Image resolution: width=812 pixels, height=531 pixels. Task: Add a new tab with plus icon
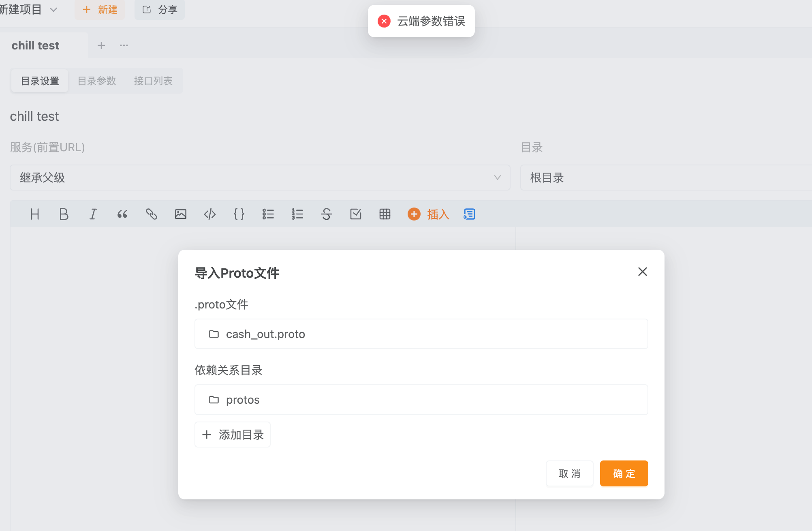point(101,45)
